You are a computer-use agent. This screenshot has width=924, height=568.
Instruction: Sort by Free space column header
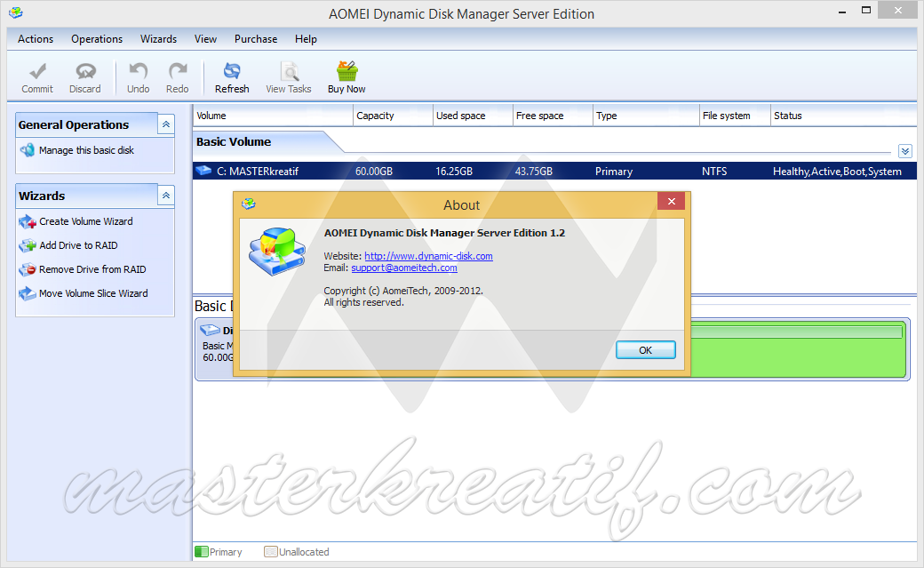click(553, 116)
